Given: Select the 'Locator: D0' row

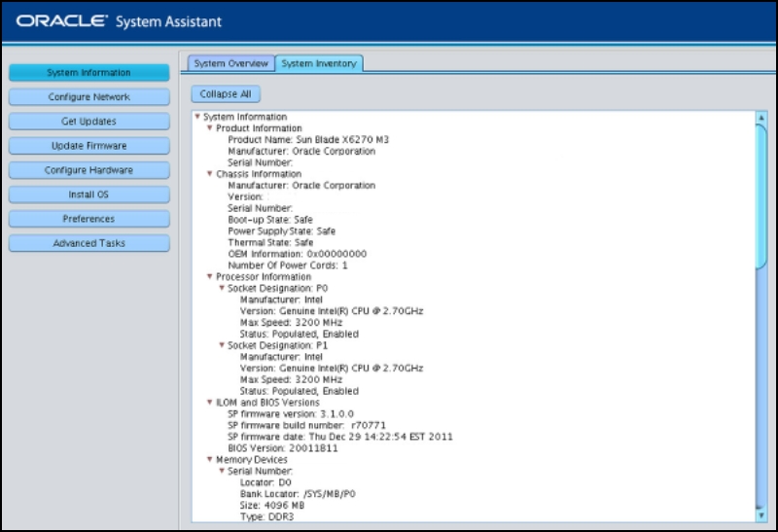Looking at the screenshot, I should click(x=265, y=482).
